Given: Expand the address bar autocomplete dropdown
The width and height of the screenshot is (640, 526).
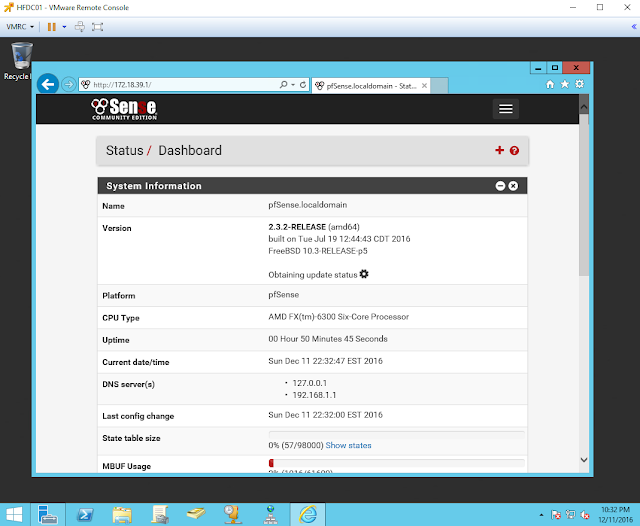Looking at the screenshot, I should [x=293, y=85].
